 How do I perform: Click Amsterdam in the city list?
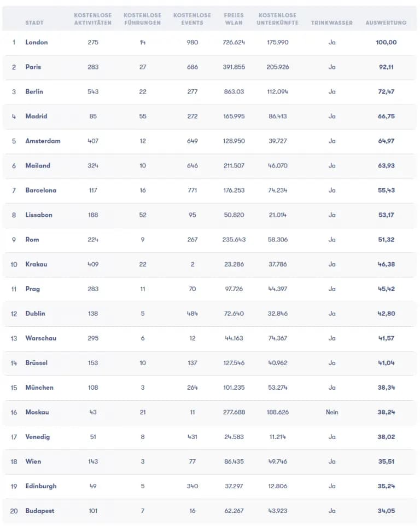pos(43,141)
